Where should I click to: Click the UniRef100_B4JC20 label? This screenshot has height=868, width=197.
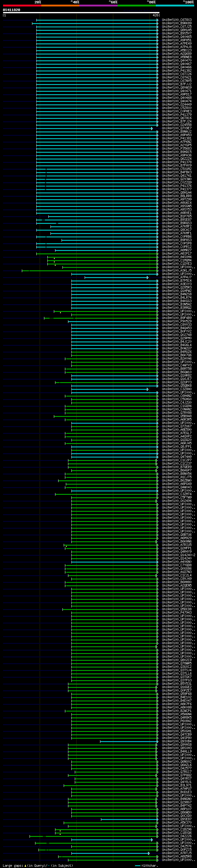point(177,341)
